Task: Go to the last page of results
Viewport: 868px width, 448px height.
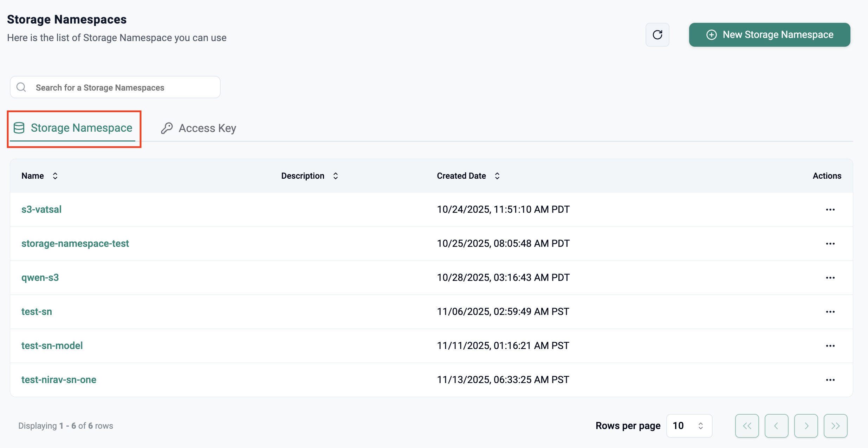Action: pos(835,426)
